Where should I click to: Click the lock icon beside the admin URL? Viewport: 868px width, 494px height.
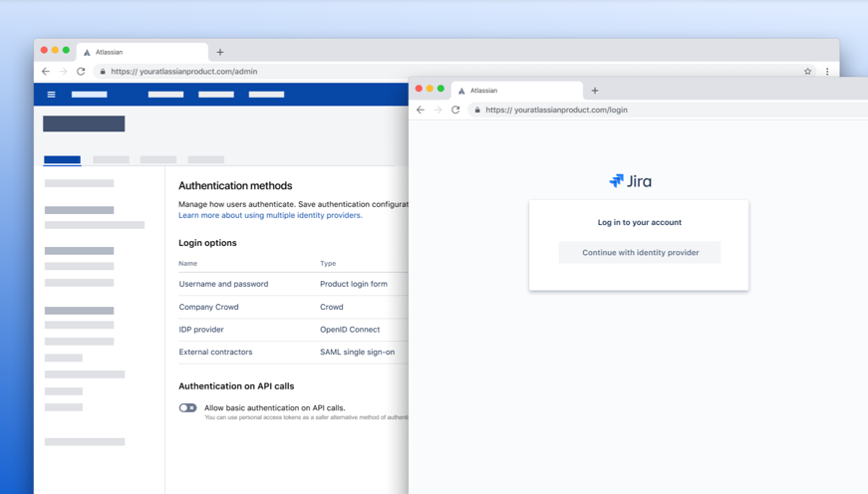[103, 72]
